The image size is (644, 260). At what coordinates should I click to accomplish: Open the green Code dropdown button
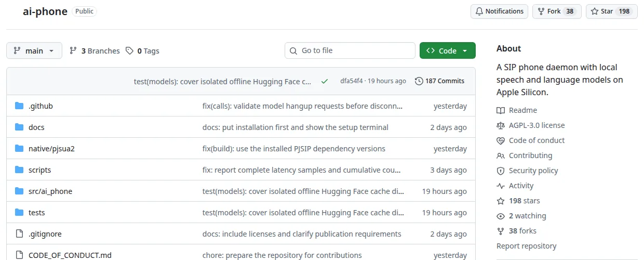448,50
